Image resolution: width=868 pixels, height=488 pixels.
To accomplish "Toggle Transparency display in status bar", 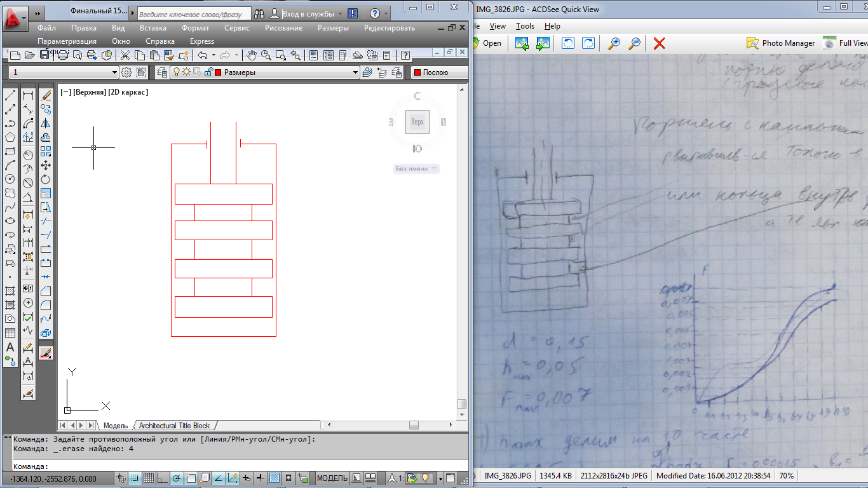I will (275, 478).
